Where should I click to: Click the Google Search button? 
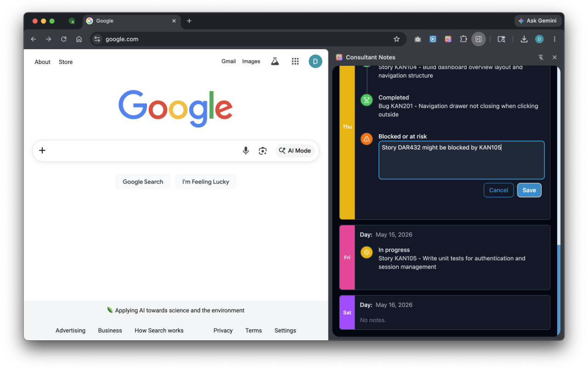(x=143, y=182)
